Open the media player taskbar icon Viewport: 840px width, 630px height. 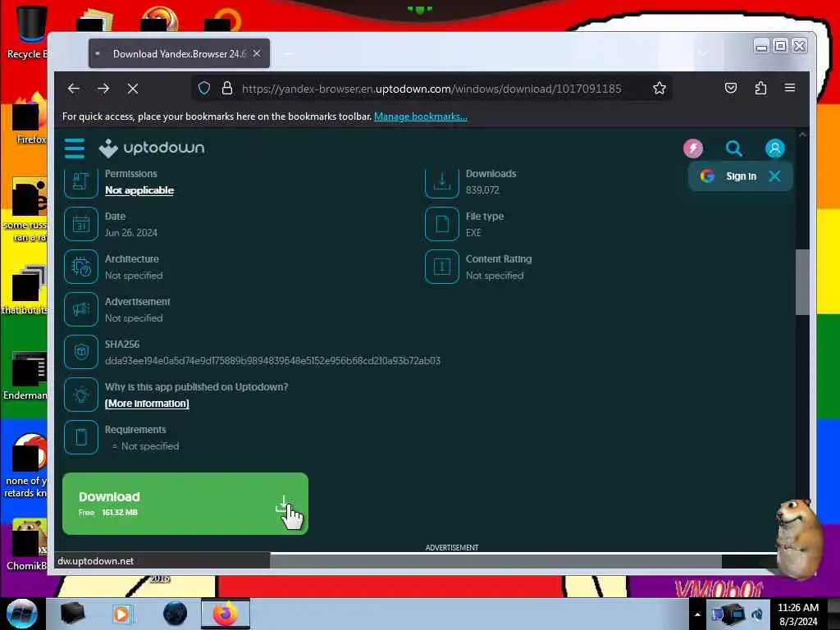click(122, 614)
